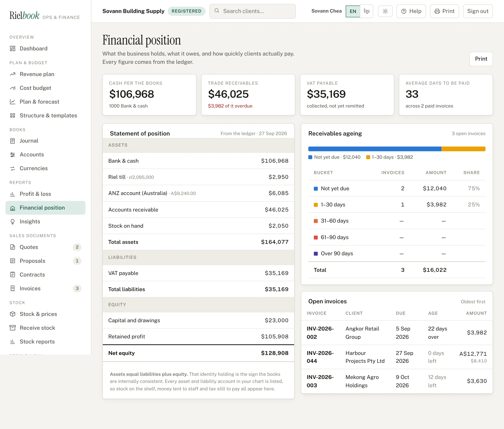The height and width of the screenshot is (429, 504).
Task: Click the Capital and drawings row
Action: pyautogui.click(x=198, y=320)
